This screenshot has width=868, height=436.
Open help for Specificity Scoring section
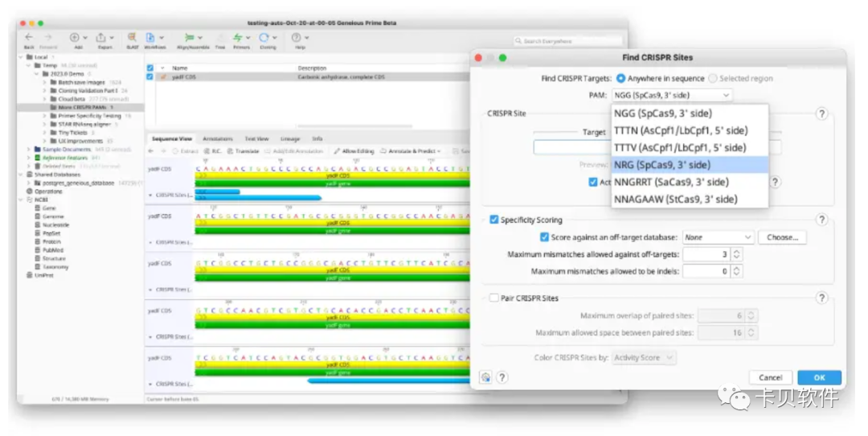point(821,220)
